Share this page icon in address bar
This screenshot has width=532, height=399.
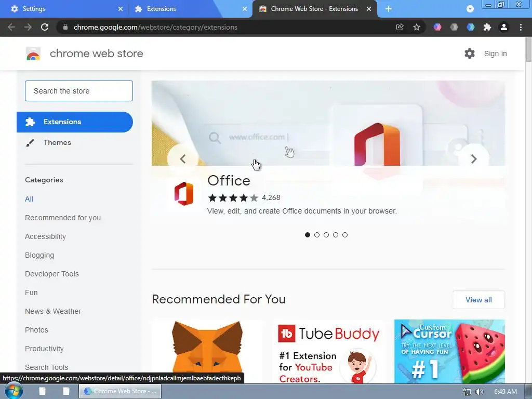point(400,27)
